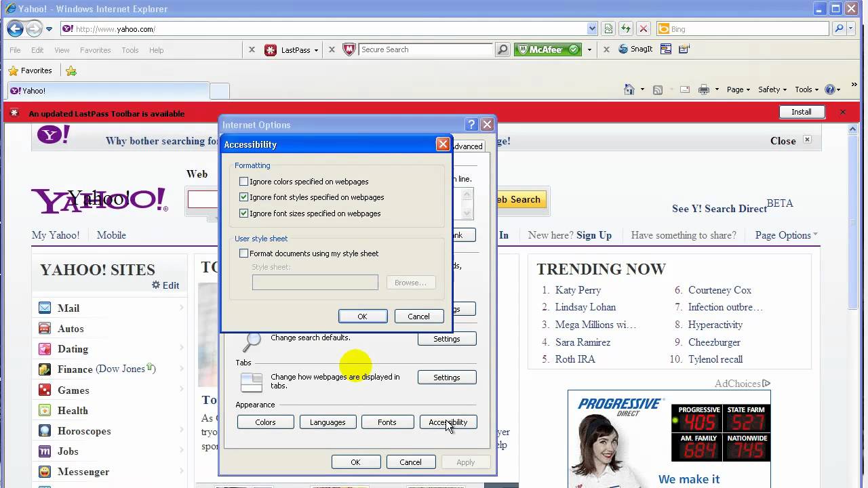The image size is (868, 488).
Task: Click OK in the Accessibility dialog
Action: (363, 317)
